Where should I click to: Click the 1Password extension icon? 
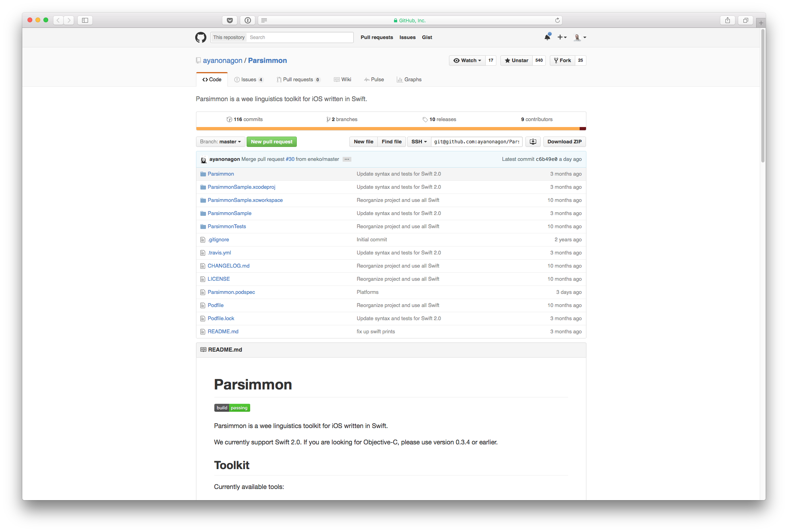point(248,20)
